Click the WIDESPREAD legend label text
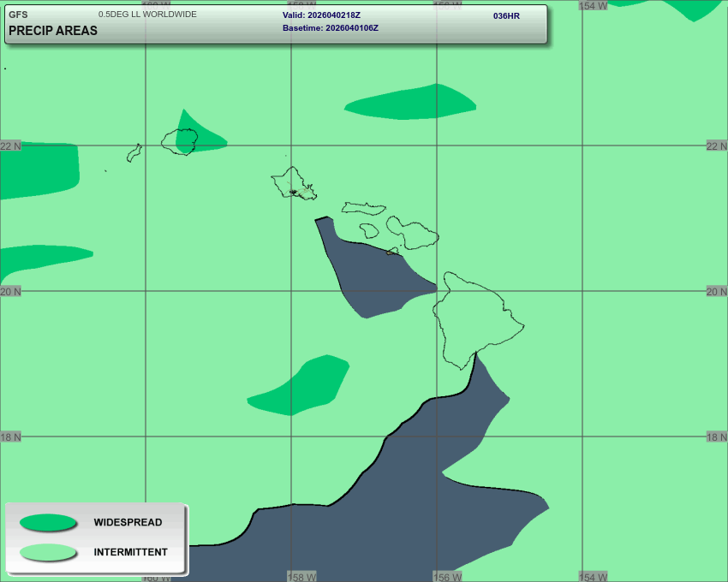 (128, 522)
